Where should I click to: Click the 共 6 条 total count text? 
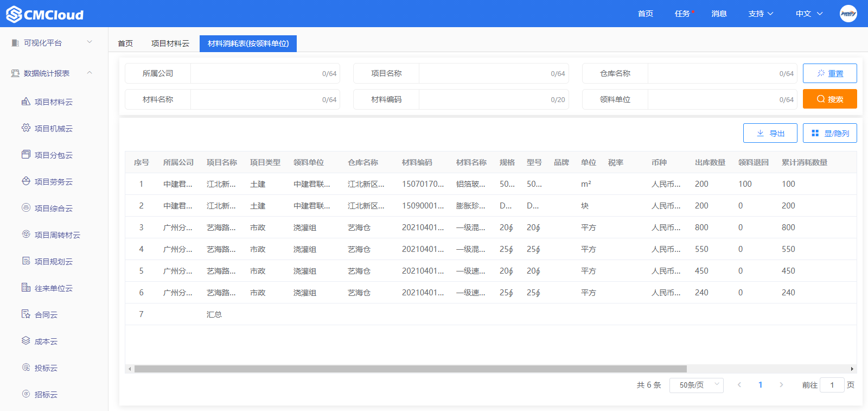[x=649, y=385]
